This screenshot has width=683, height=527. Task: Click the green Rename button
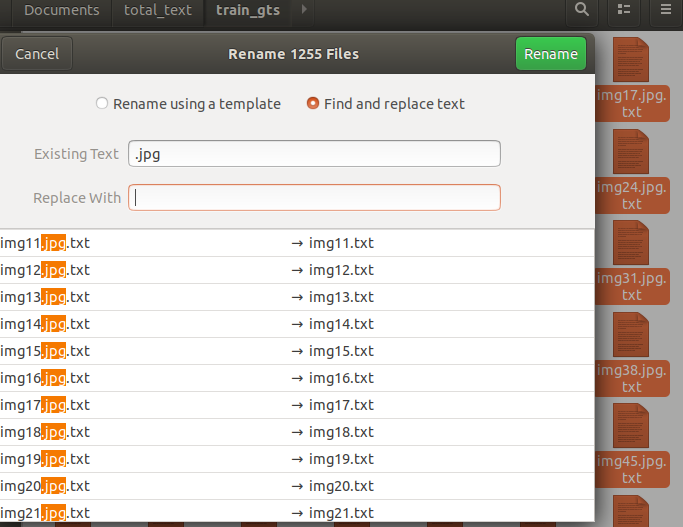pos(551,54)
